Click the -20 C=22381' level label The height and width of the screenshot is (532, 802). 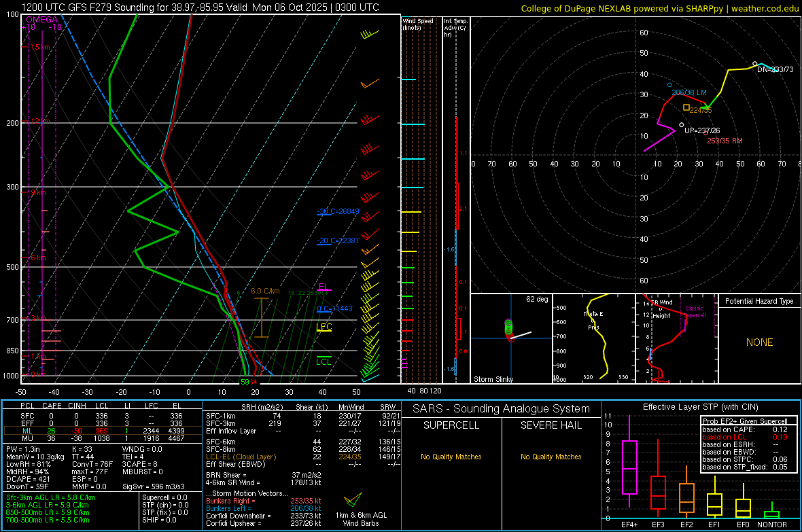pyautogui.click(x=338, y=241)
